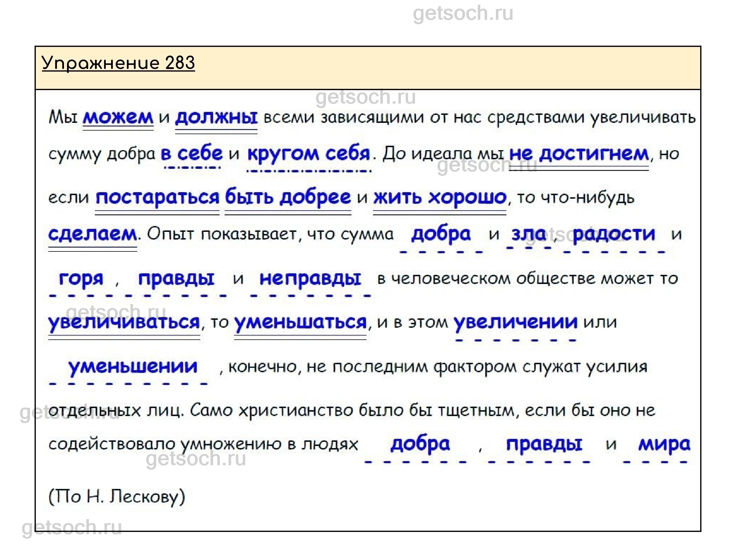Click the bold word "горя"
This screenshot has width=736, height=560.
tap(81, 278)
